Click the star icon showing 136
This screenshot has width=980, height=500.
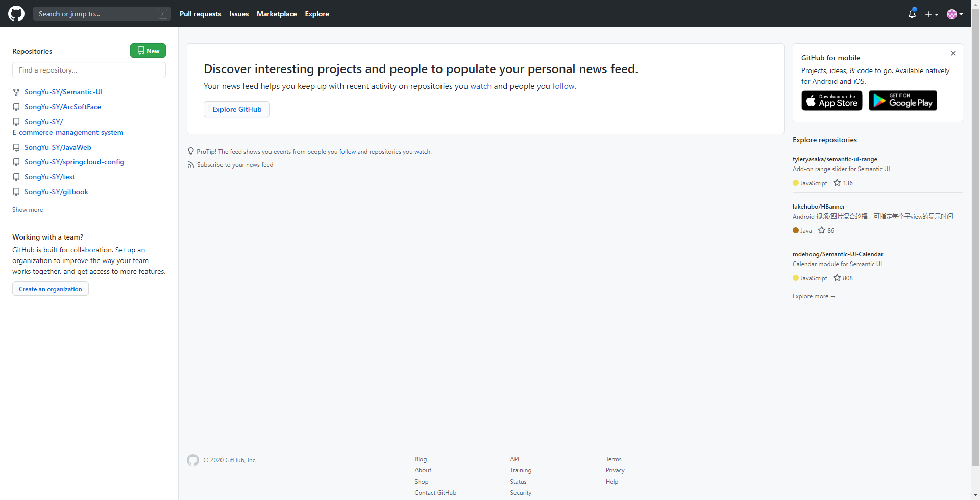pyautogui.click(x=837, y=183)
